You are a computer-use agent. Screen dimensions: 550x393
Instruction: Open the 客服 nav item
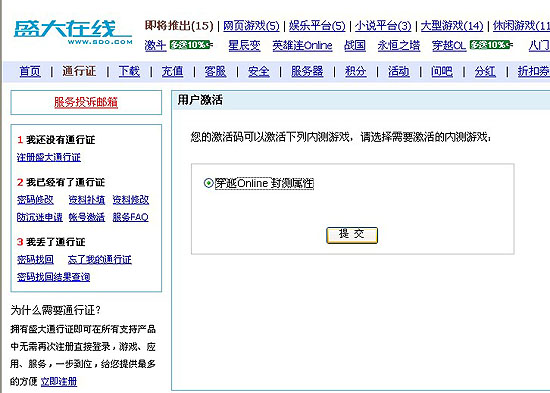(215, 72)
